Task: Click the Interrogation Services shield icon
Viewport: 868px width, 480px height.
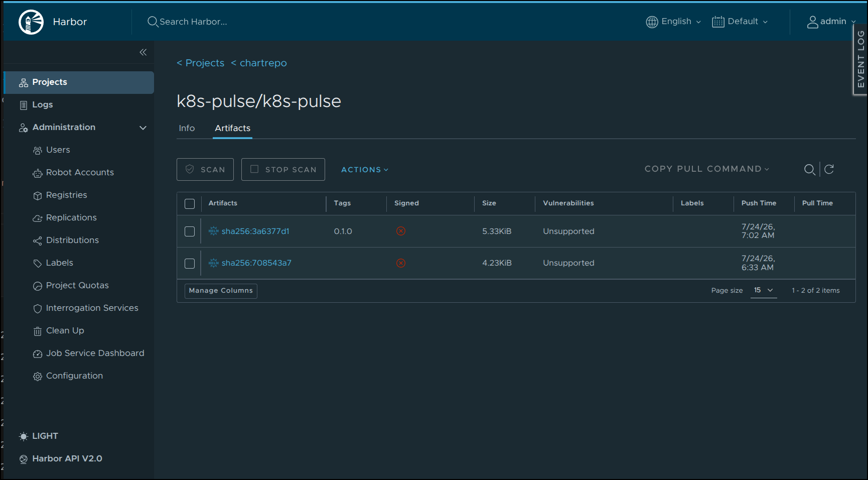Action: click(38, 308)
